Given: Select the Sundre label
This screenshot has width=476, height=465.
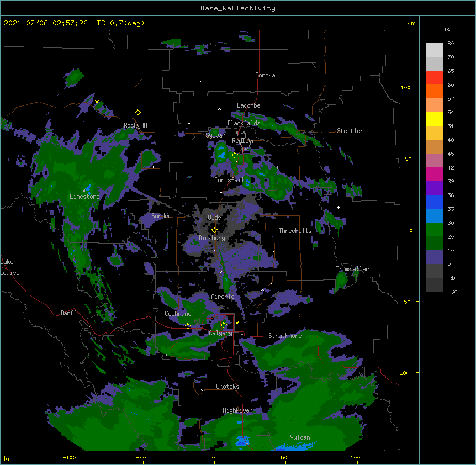Looking at the screenshot, I should point(161,216).
